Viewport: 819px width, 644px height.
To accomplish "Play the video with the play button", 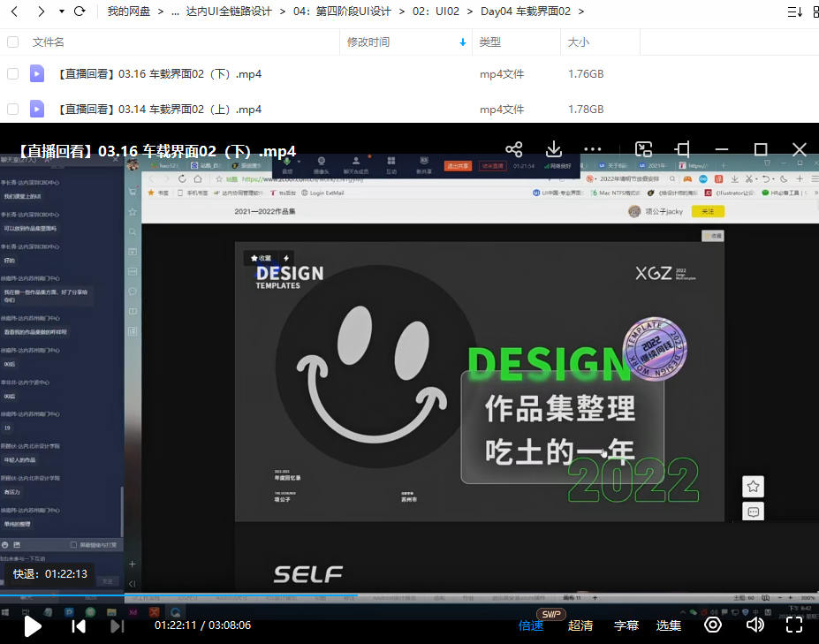I will click(33, 626).
